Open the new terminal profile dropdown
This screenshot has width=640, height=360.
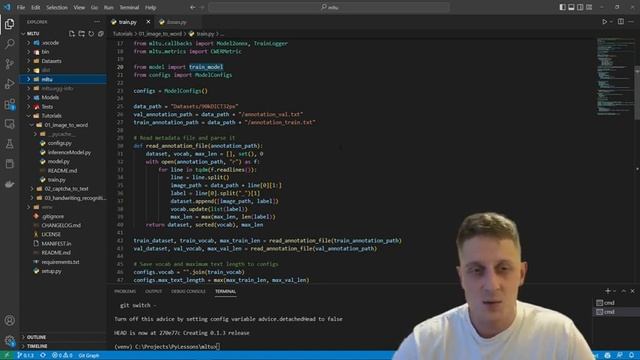[615, 291]
